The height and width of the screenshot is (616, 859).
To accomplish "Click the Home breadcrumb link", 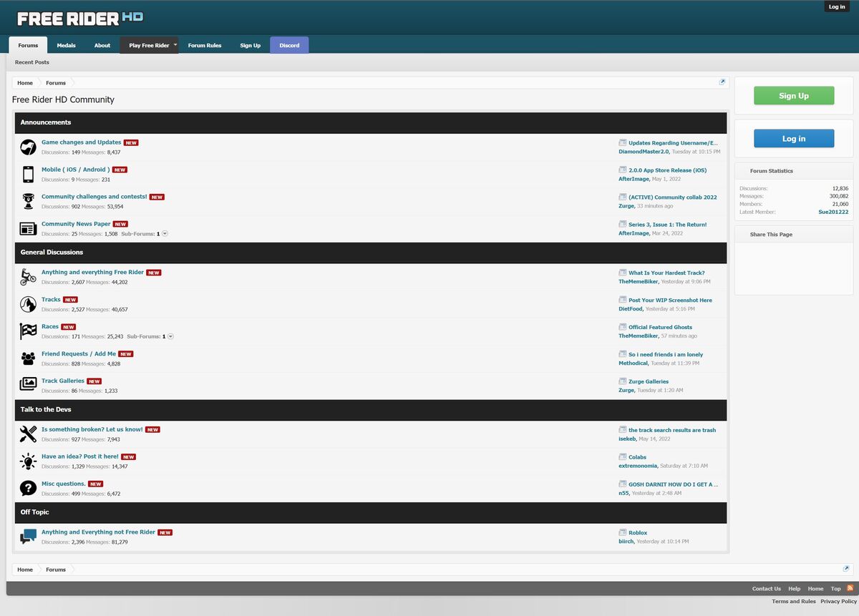I will pos(24,82).
